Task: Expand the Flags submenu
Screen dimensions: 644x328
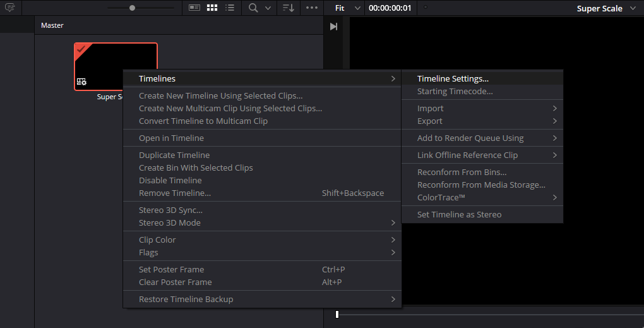Action: pos(262,252)
